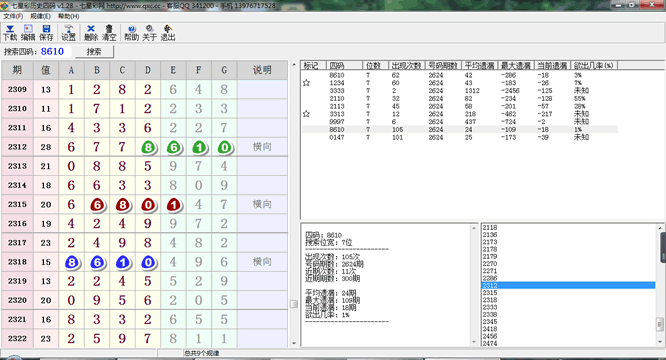Sort by the 当前遗漏 column header
Viewport: 666px width, 360px height.
tap(552, 65)
